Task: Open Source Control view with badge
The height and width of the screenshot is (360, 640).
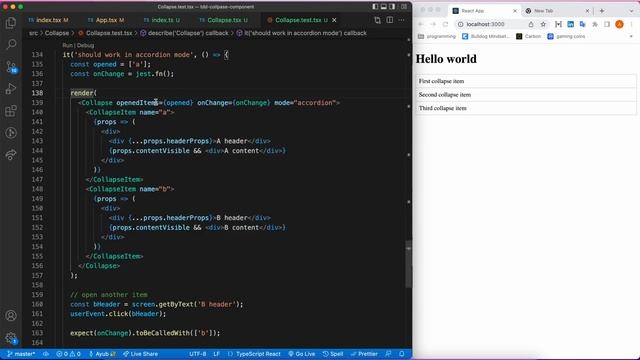Action: coord(11,67)
